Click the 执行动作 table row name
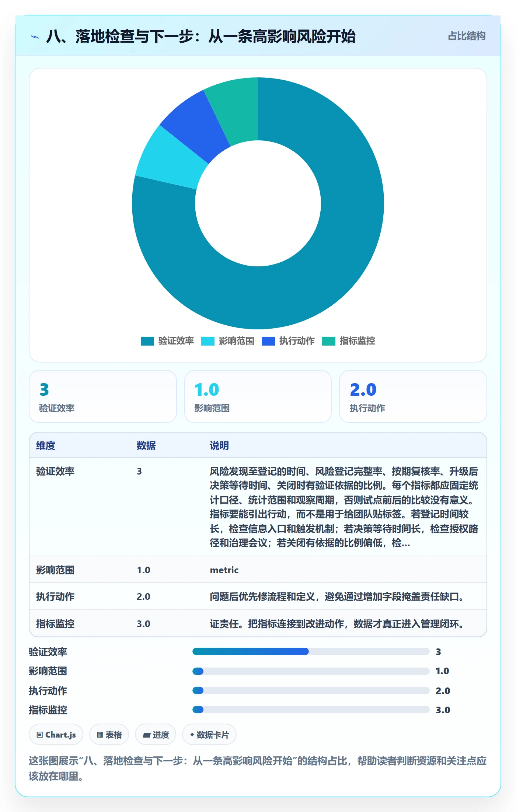 click(55, 596)
